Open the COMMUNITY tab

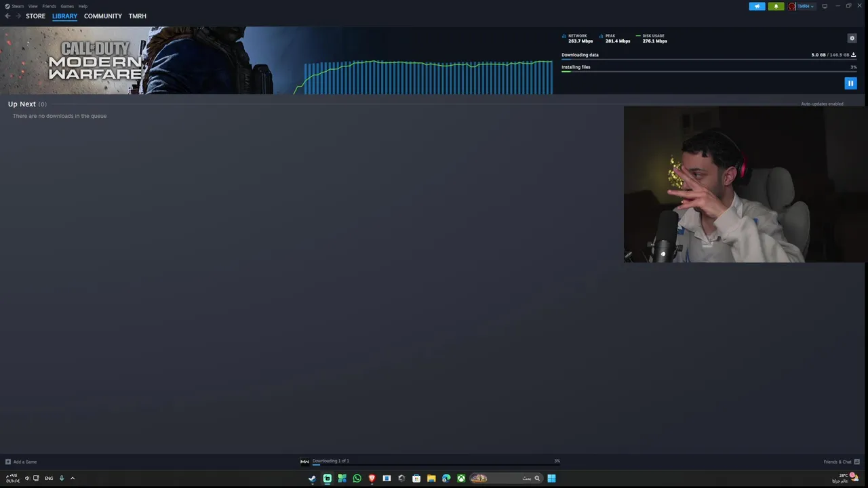click(x=103, y=16)
